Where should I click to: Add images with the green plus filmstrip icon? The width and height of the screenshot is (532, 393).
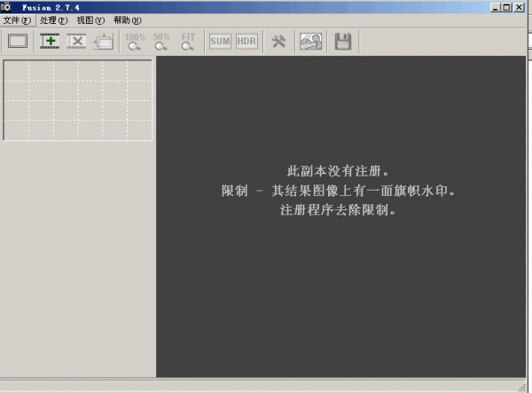[x=50, y=42]
